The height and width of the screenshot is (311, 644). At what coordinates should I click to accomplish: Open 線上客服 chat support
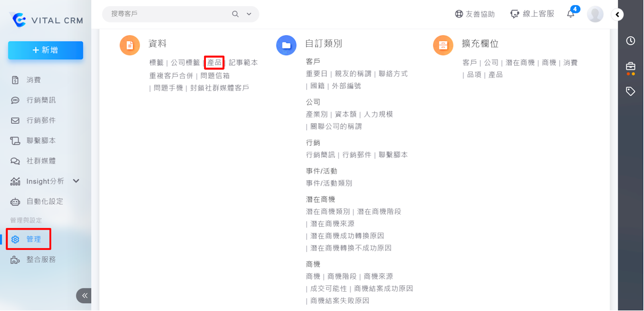(532, 14)
